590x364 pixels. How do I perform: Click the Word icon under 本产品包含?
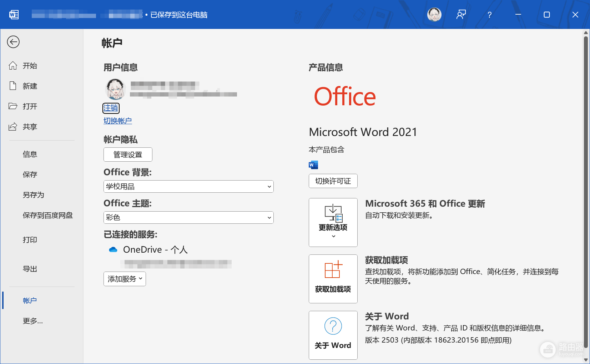pyautogui.click(x=313, y=165)
